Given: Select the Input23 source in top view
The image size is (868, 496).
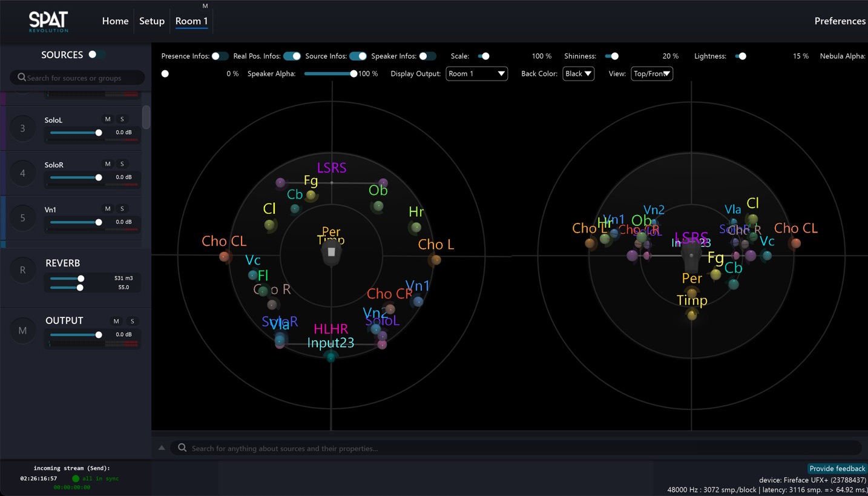Looking at the screenshot, I should click(x=330, y=357).
